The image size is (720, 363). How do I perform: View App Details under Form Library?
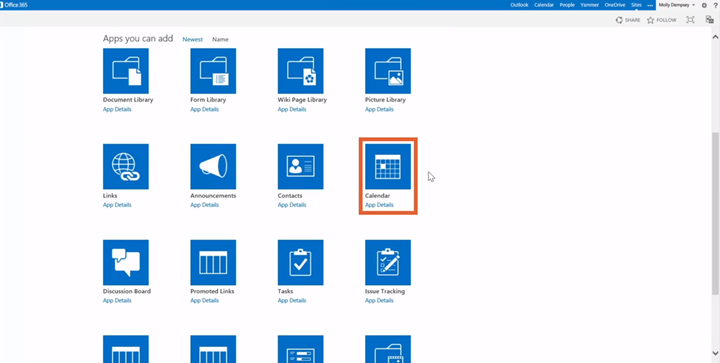coord(204,109)
